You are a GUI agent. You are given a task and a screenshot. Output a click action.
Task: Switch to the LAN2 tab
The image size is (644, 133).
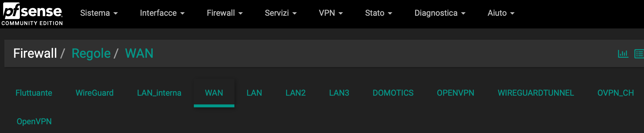point(295,93)
